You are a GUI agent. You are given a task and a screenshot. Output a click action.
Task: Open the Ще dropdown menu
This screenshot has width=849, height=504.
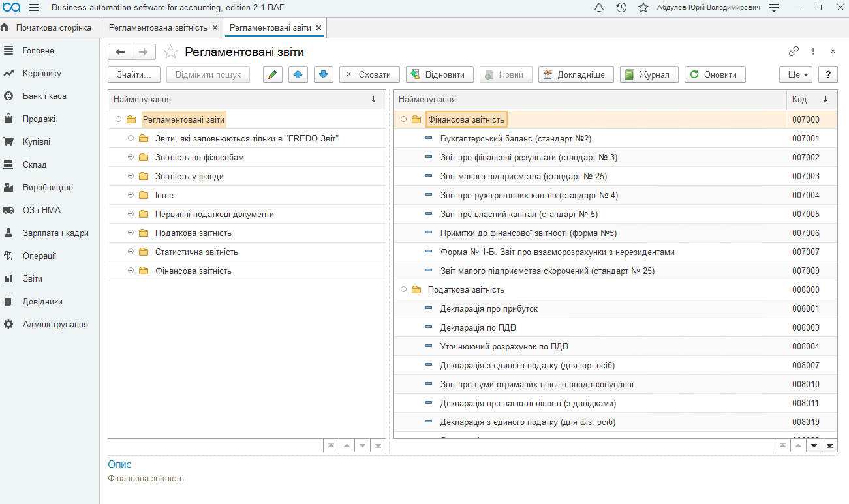click(x=797, y=74)
